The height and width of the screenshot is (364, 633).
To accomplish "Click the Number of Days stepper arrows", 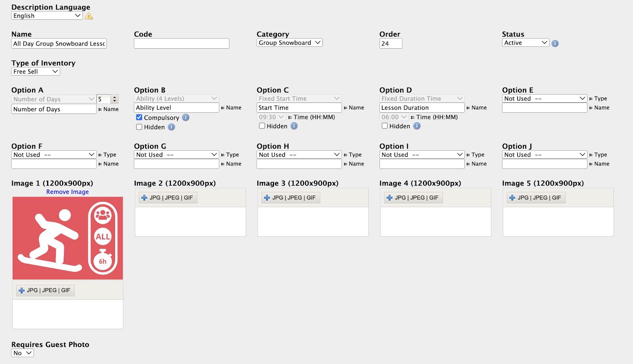I will click(115, 99).
